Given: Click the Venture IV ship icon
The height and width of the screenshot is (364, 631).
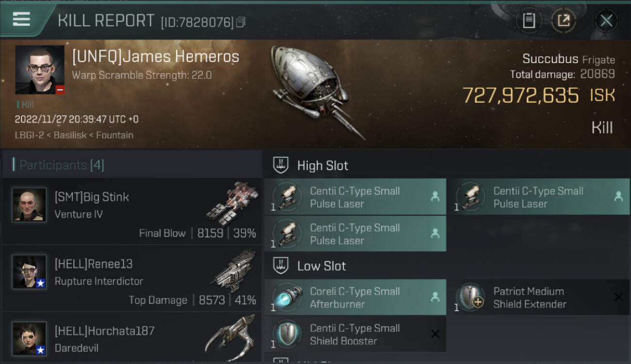Looking at the screenshot, I should point(231,204).
